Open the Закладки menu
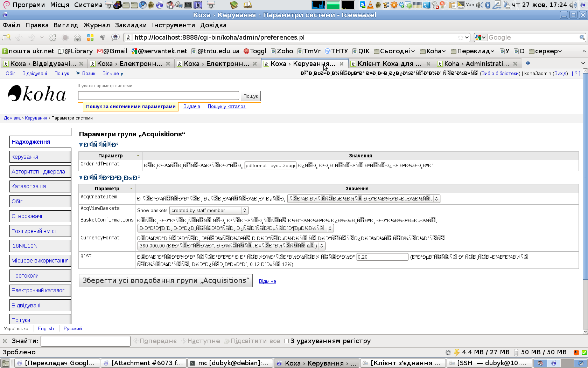The image size is (588, 368). [131, 25]
